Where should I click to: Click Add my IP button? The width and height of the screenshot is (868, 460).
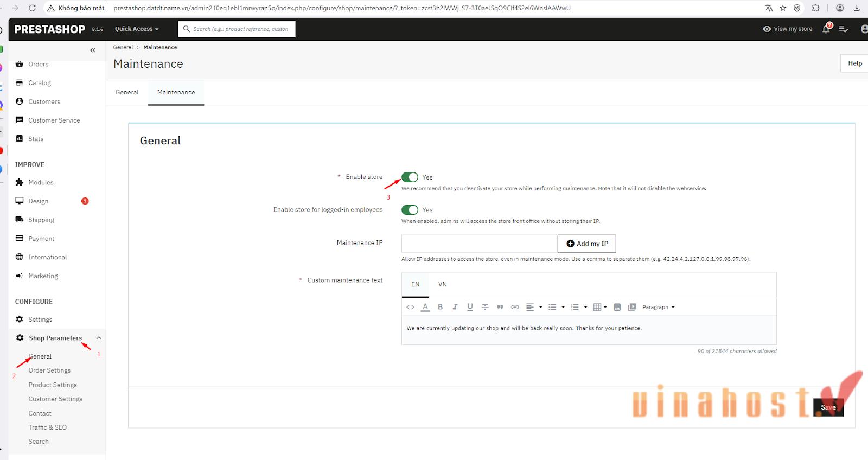coord(587,244)
